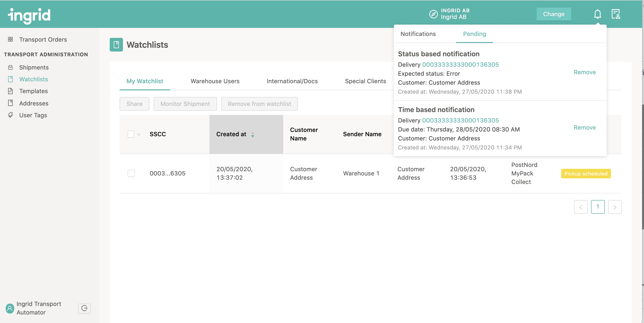This screenshot has height=323, width=644.
Task: Open delivery link in Status based notification
Action: 460,65
